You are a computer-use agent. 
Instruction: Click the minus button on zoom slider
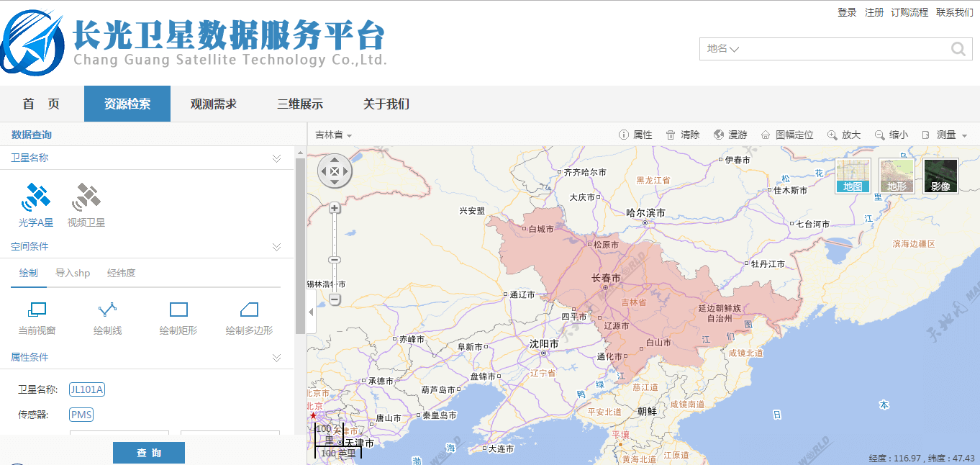(335, 299)
